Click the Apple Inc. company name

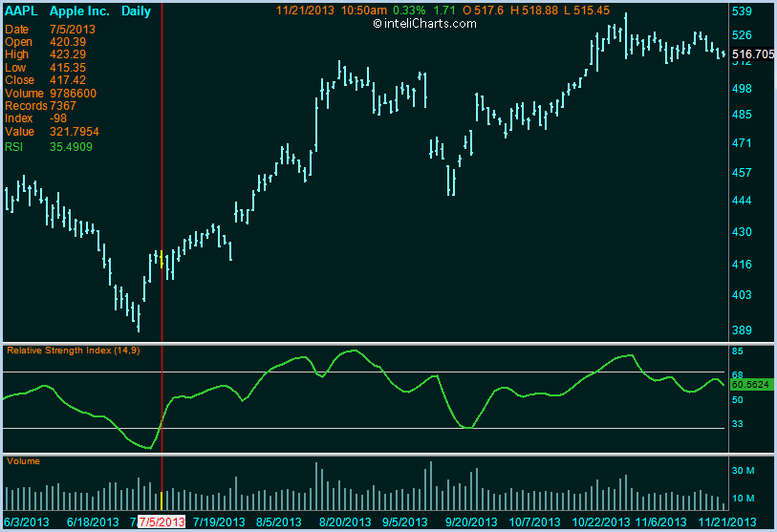pos(79,11)
